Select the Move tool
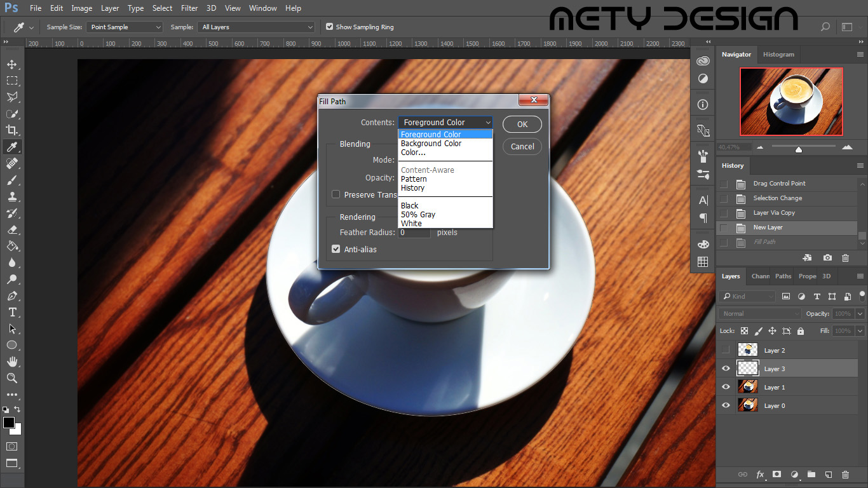Screen dimensions: 868x488 11,64
